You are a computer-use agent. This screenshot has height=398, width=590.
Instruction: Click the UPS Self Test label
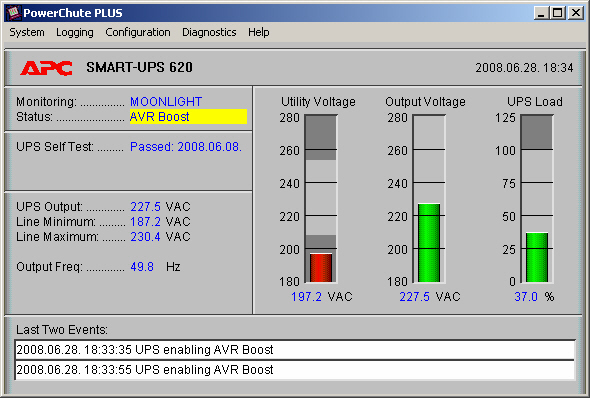coord(55,147)
